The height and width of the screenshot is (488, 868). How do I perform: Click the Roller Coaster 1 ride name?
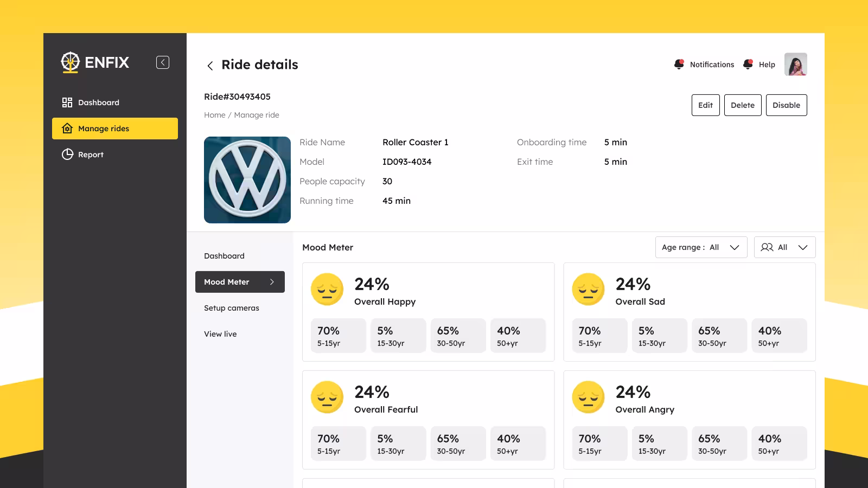tap(416, 142)
